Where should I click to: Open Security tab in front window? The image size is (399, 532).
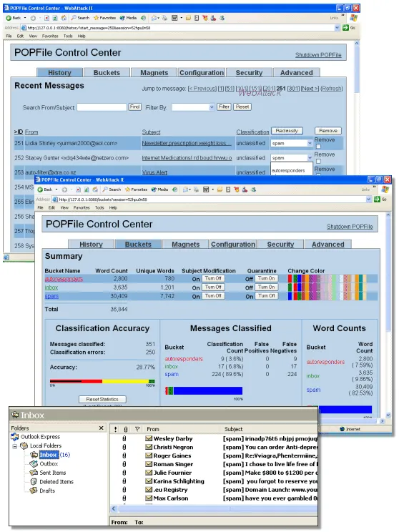pyautogui.click(x=280, y=245)
